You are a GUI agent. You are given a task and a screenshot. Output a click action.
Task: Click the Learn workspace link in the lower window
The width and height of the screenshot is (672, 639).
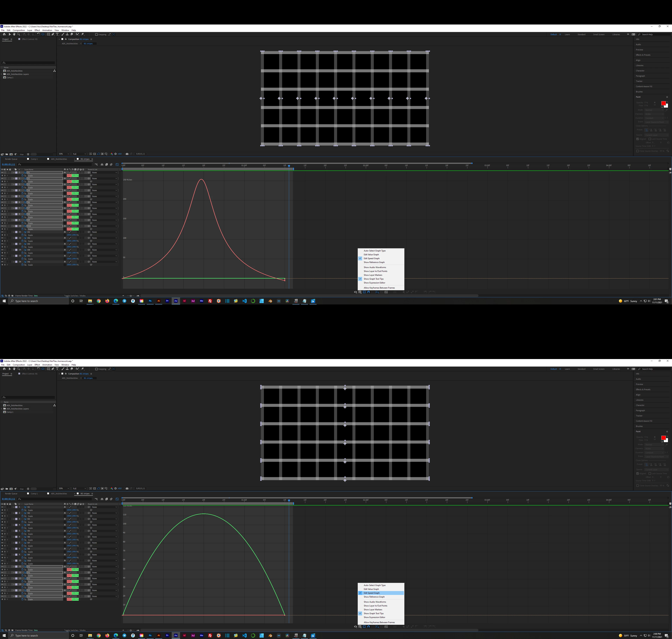(x=567, y=369)
